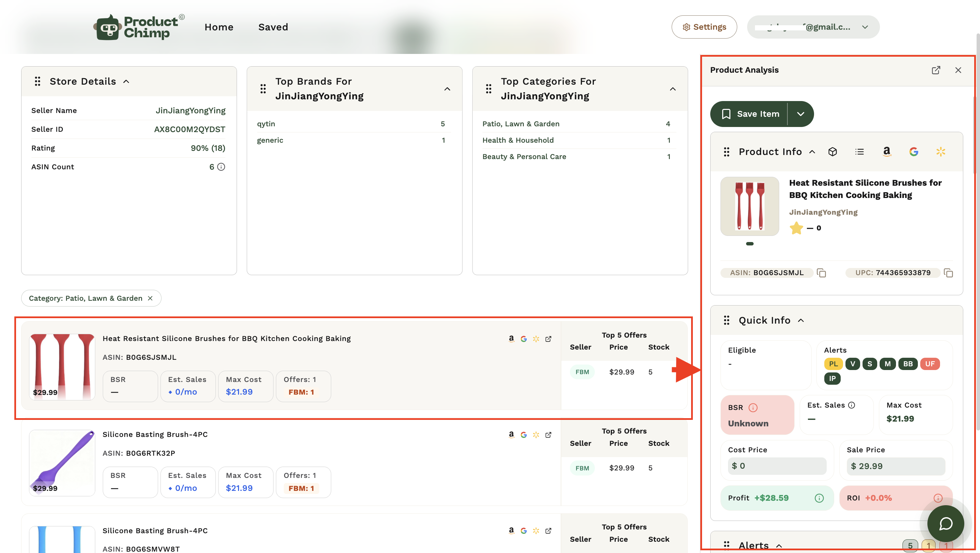
Task: Remove the Patio, Lawn & Garden category filter
Action: (x=150, y=298)
